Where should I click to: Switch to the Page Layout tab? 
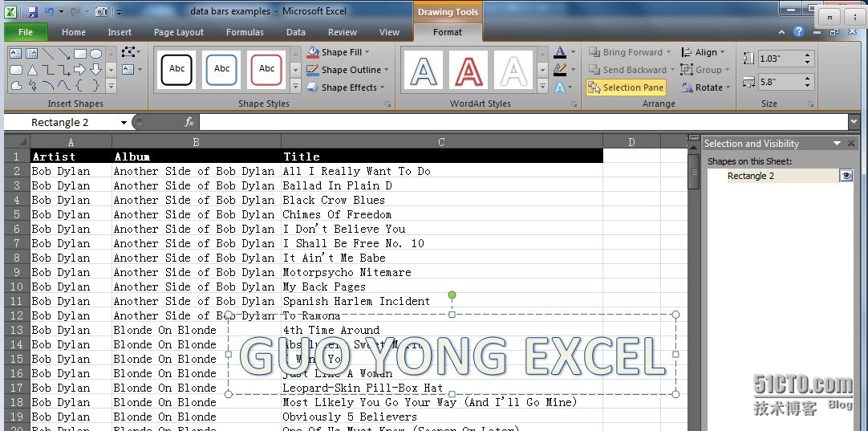pyautogui.click(x=179, y=32)
